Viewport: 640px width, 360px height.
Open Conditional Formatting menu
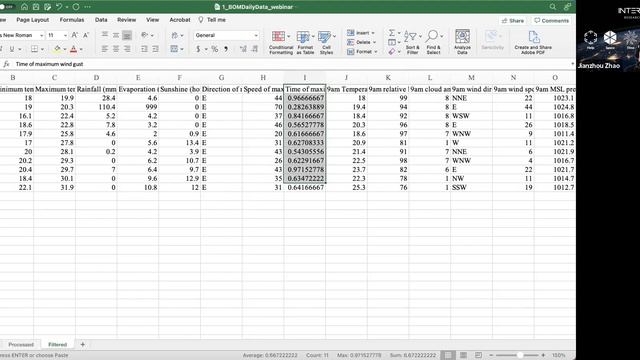(281, 42)
